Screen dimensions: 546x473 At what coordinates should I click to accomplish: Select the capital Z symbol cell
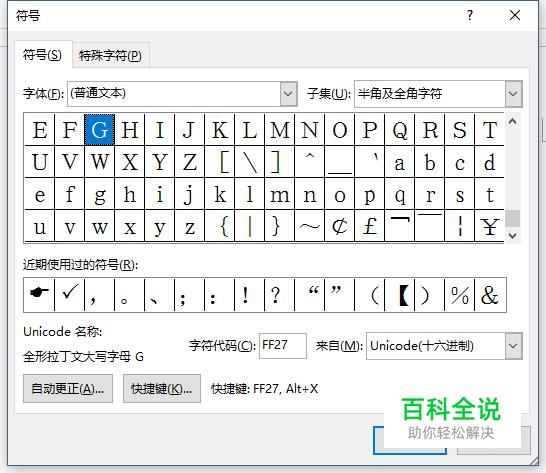(189, 162)
